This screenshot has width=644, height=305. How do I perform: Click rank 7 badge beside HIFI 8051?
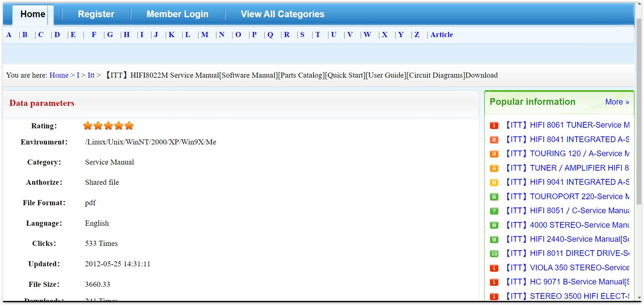pos(494,211)
